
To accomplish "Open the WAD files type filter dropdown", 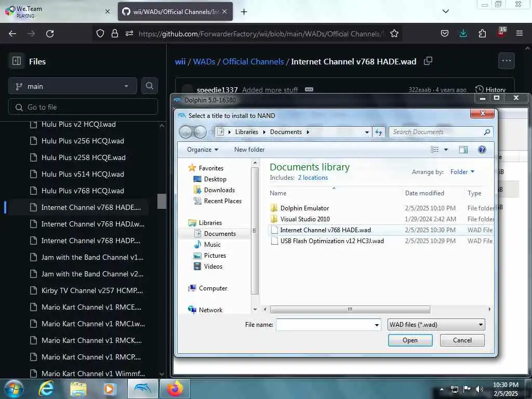I will (x=436, y=325).
